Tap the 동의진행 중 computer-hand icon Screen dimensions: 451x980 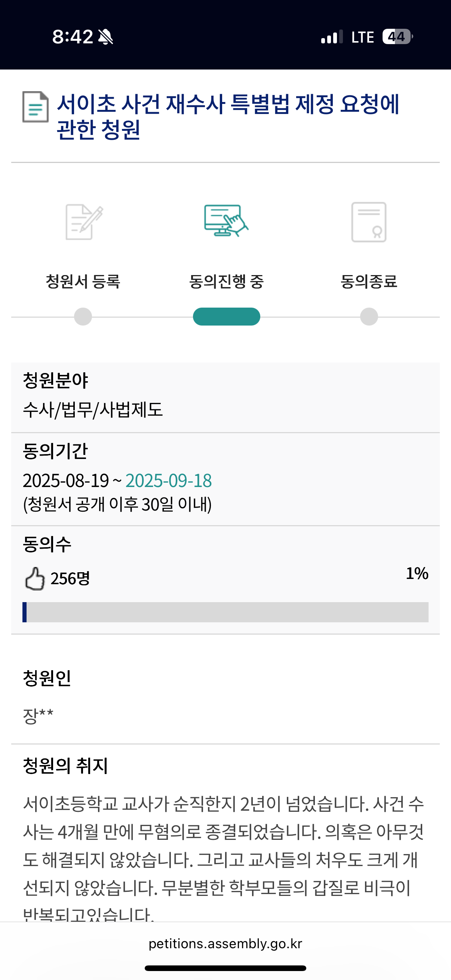pos(226,221)
